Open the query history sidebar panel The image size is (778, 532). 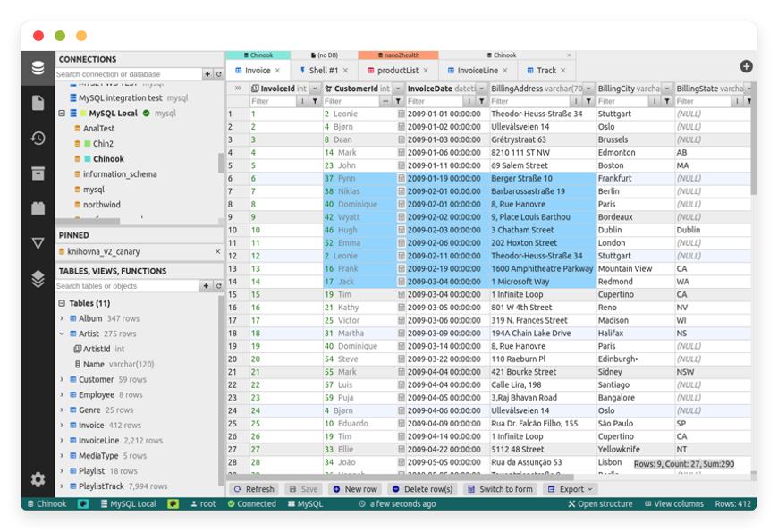pos(38,138)
